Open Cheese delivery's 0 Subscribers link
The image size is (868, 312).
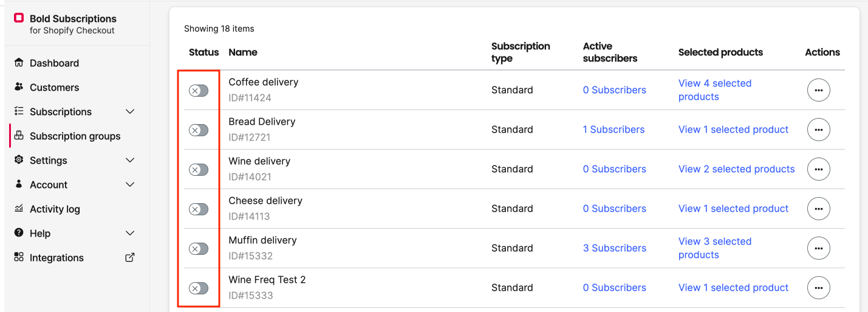click(x=615, y=209)
